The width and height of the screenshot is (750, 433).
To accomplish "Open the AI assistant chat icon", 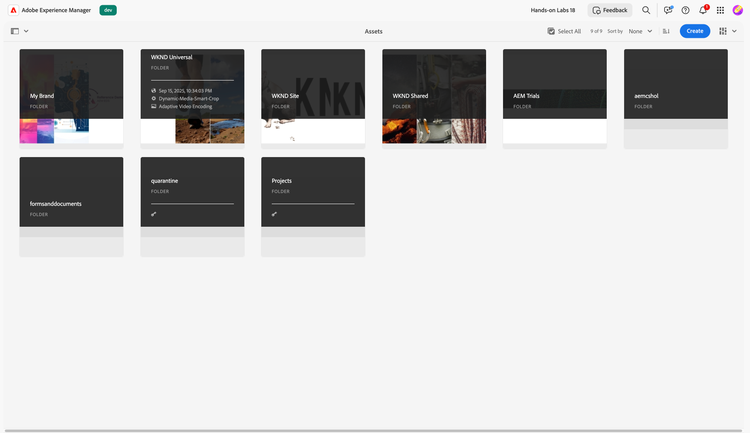I will tap(667, 10).
